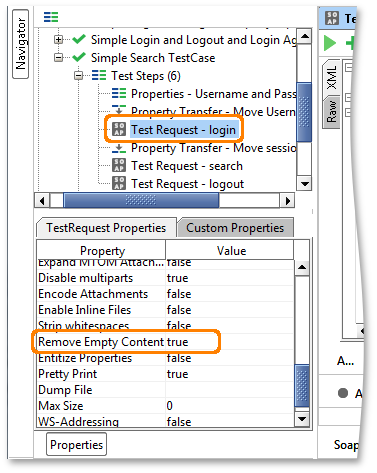Click Property Transfer - Move sessio icon

[x=119, y=148]
